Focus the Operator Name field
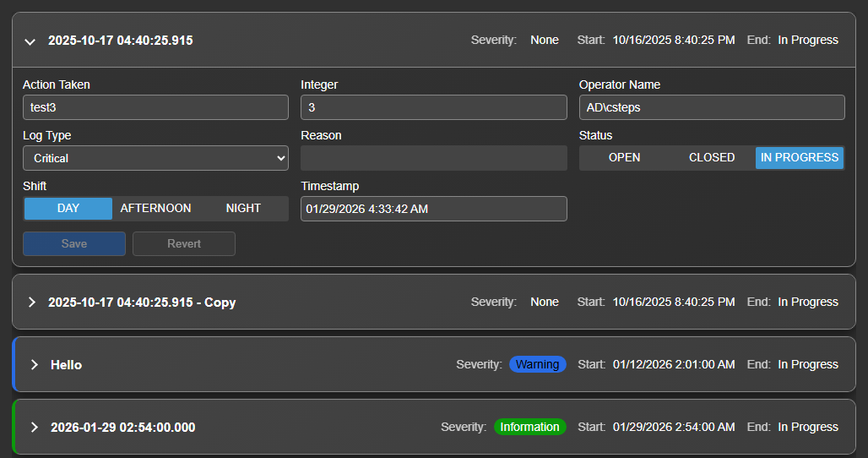The width and height of the screenshot is (868, 458). click(x=712, y=107)
